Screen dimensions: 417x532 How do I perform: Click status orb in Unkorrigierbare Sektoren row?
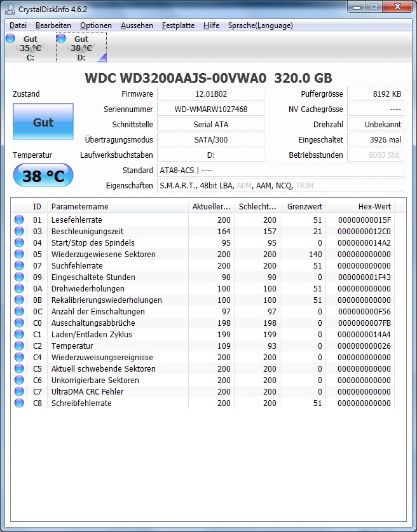click(x=19, y=380)
